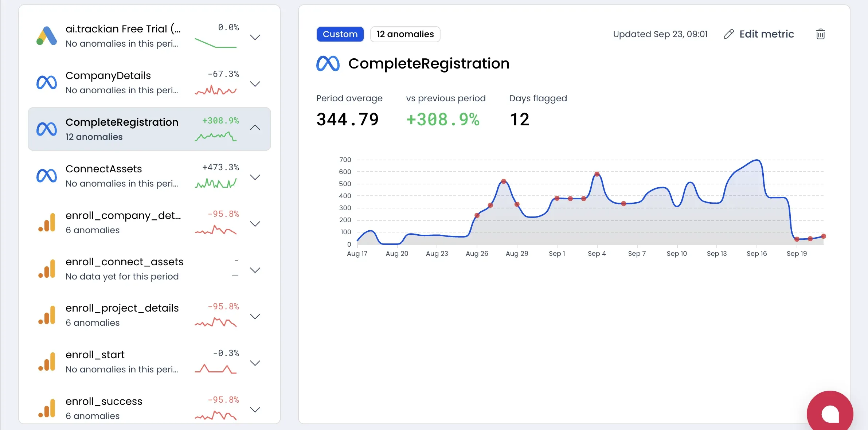Expand the enroll_project_details row chevron
The height and width of the screenshot is (430, 868).
255,316
